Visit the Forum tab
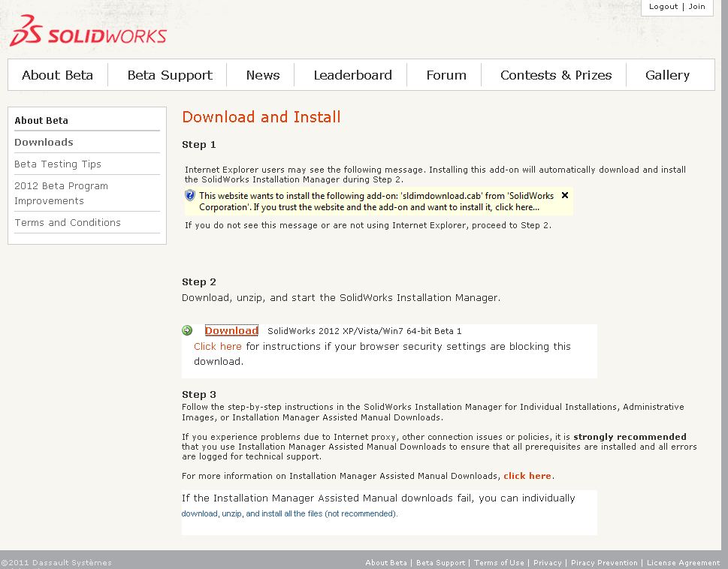Image resolution: width=728 pixels, height=569 pixels. 446,75
